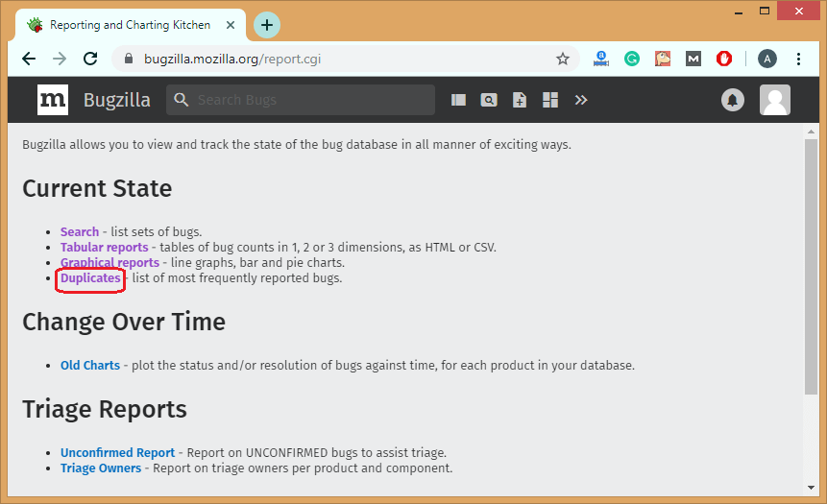Open the Search link
Viewport: 827px width, 504px height.
click(80, 232)
